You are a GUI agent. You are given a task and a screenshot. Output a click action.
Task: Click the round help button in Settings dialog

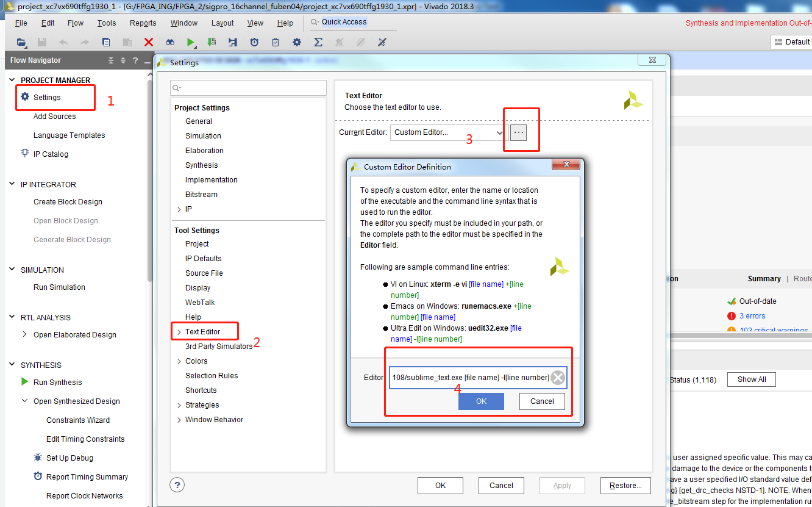[x=177, y=485]
